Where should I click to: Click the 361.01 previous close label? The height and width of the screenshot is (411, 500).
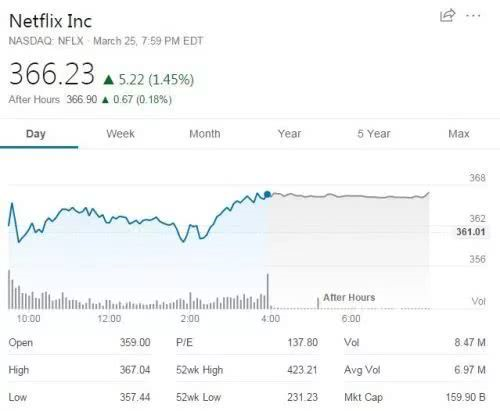click(x=471, y=232)
